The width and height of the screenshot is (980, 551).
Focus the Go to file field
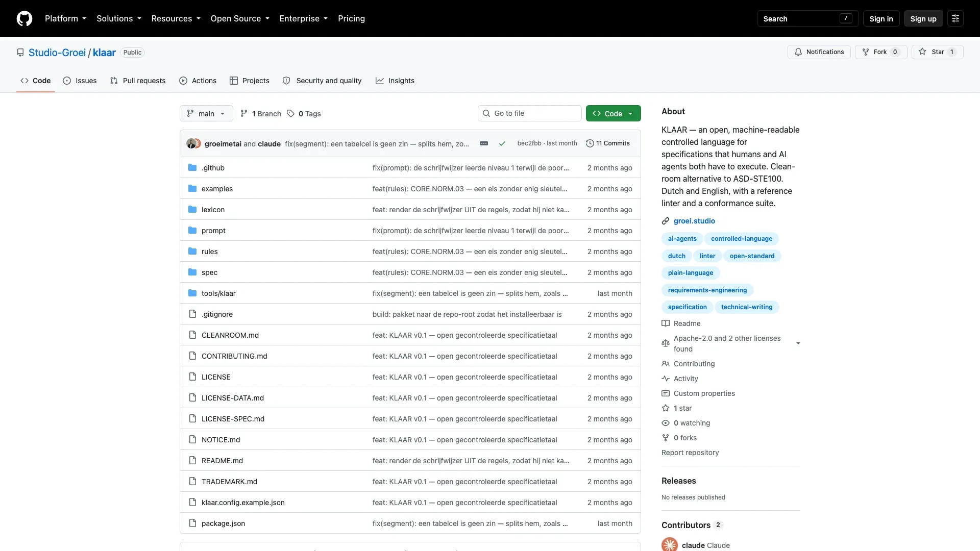click(x=530, y=113)
